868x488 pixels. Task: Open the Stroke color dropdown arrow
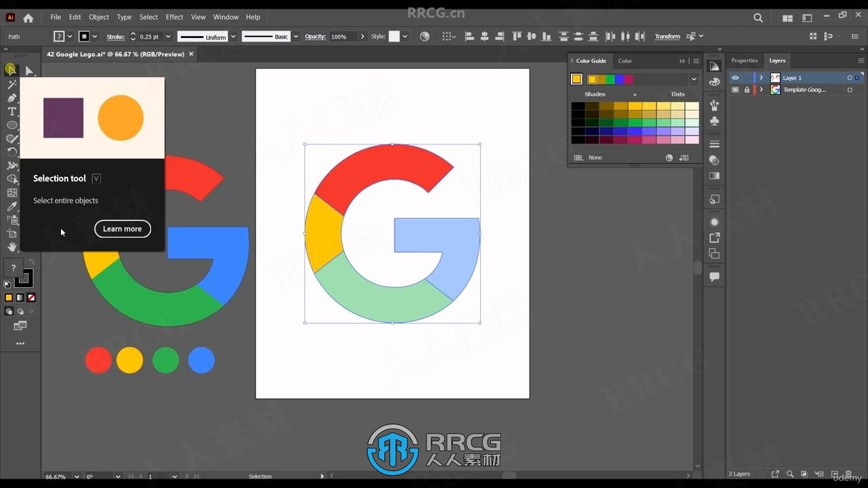coord(94,37)
